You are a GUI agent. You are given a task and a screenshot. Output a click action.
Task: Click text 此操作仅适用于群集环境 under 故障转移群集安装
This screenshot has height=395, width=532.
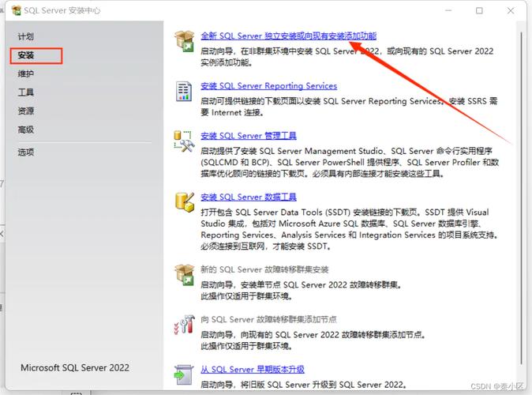click(246, 296)
